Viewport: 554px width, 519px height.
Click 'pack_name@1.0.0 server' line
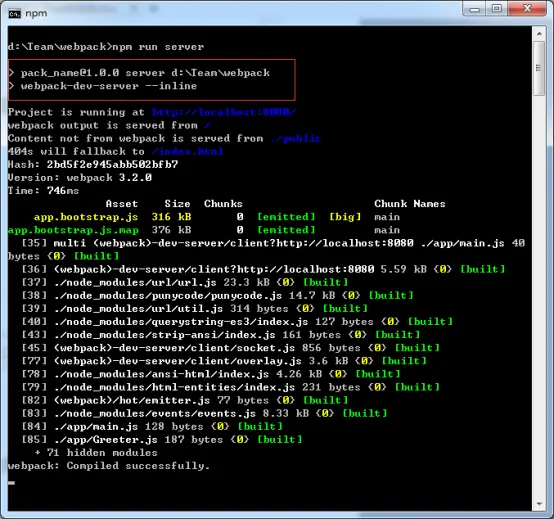139,73
